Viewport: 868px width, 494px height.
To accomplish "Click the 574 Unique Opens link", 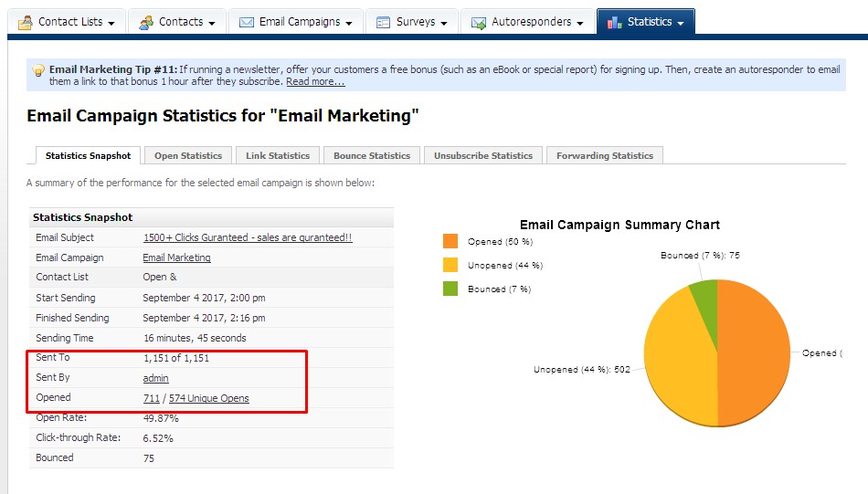I will (x=209, y=398).
